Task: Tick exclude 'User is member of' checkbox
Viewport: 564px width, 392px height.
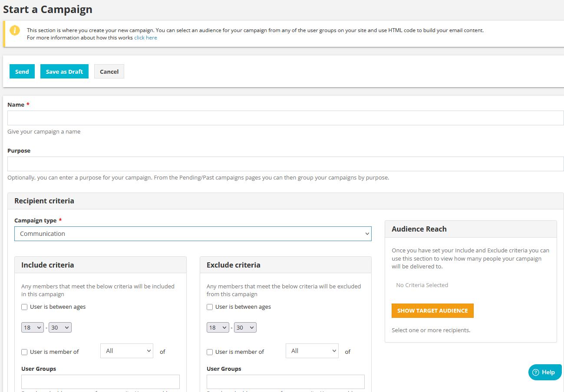Action: tap(210, 352)
